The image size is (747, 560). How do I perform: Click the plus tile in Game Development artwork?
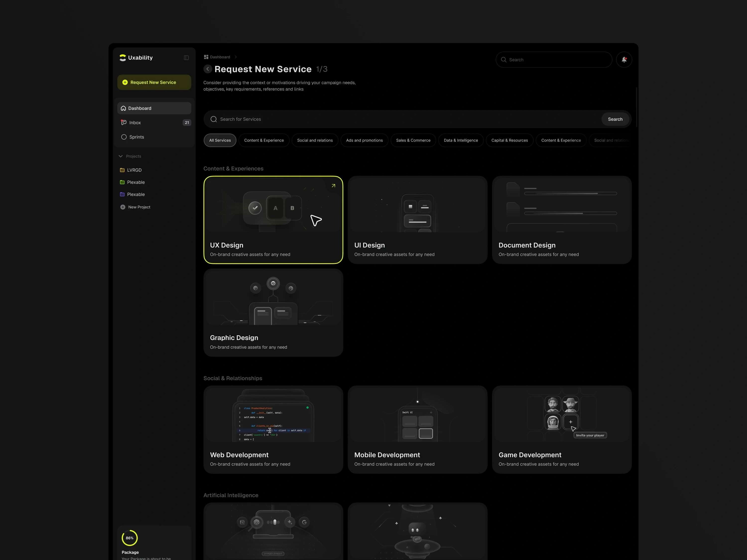point(570,422)
